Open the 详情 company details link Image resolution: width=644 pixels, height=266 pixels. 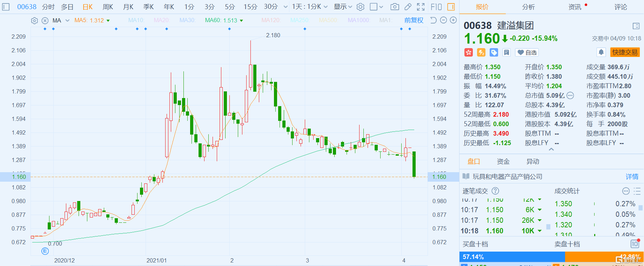(x=632, y=176)
